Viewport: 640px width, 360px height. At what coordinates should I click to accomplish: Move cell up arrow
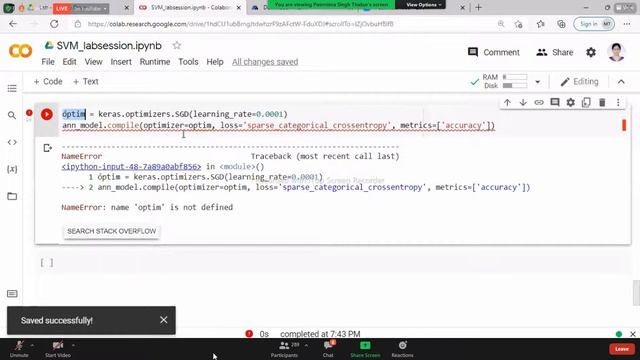(507, 102)
